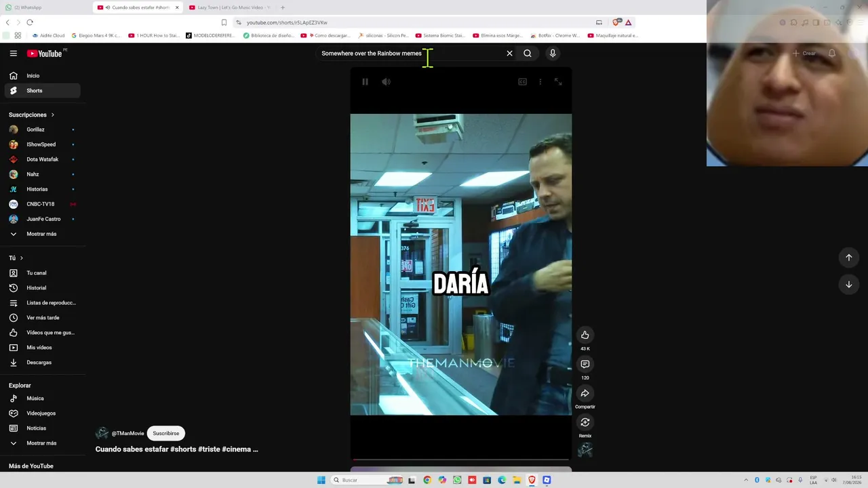Go to the next Short
868x488 pixels.
(x=848, y=285)
